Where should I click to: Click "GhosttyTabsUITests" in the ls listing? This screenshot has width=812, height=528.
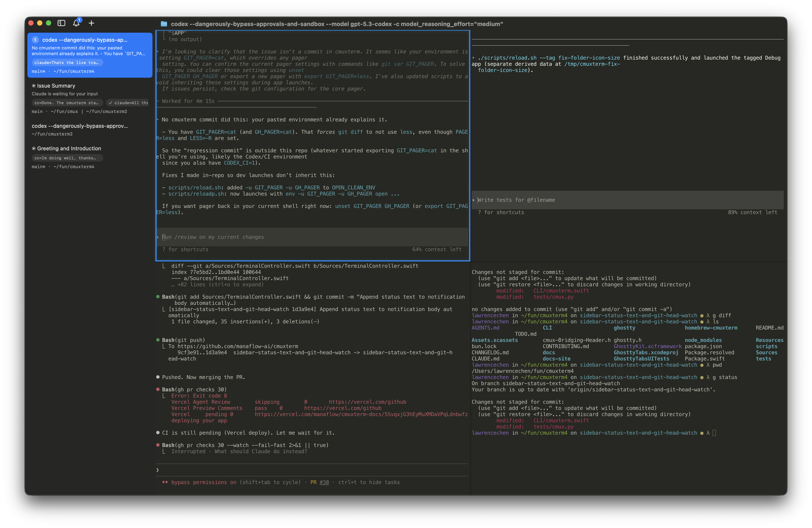coord(641,359)
